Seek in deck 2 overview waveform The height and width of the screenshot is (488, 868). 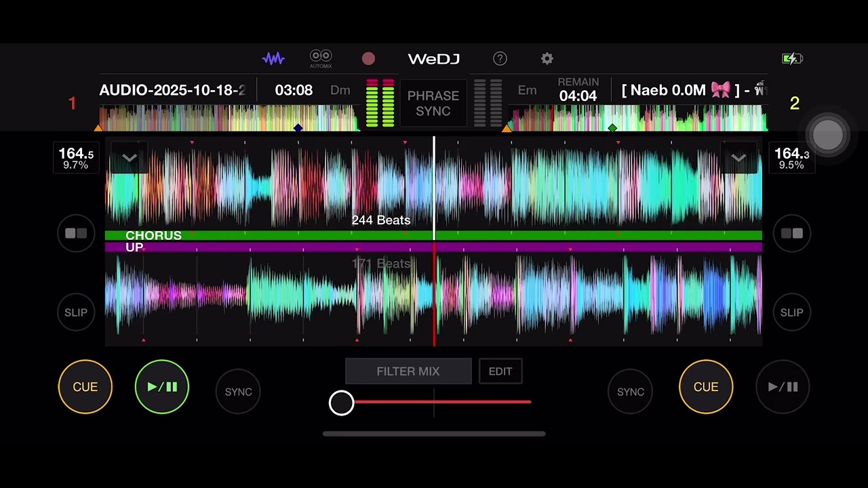(x=638, y=118)
